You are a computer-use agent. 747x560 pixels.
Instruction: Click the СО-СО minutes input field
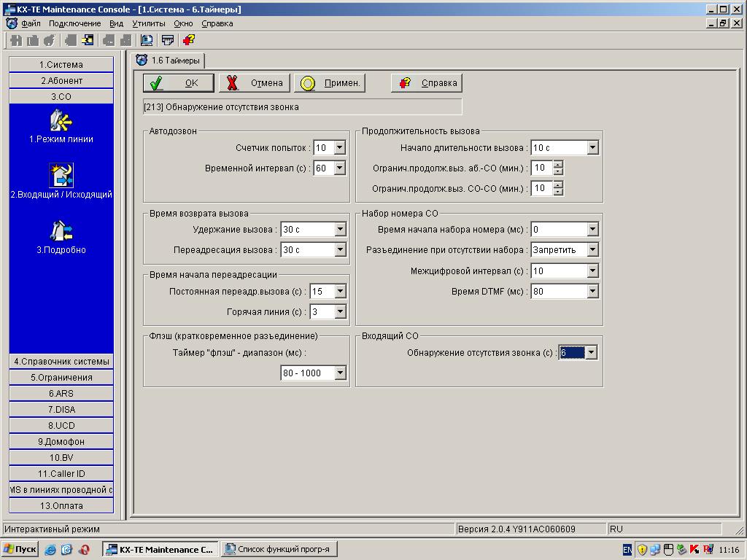542,189
